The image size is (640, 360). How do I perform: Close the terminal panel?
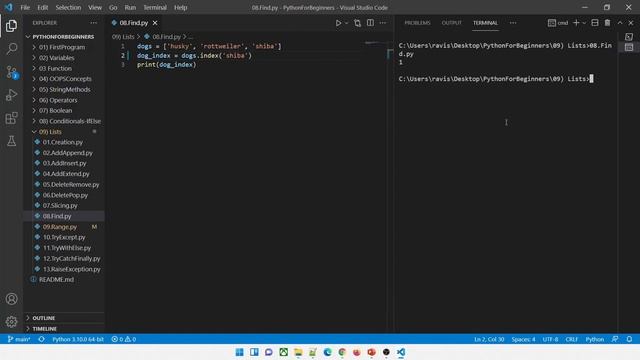click(x=631, y=23)
